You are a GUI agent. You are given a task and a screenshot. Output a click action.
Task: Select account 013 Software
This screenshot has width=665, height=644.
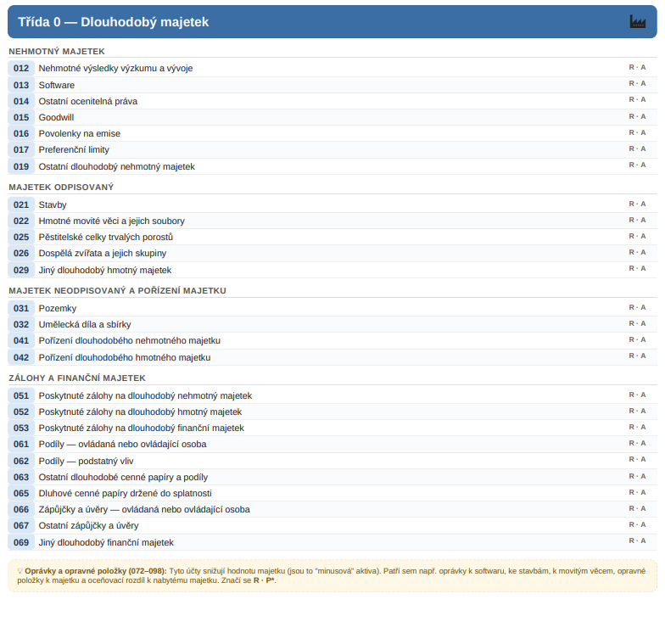click(x=332, y=85)
